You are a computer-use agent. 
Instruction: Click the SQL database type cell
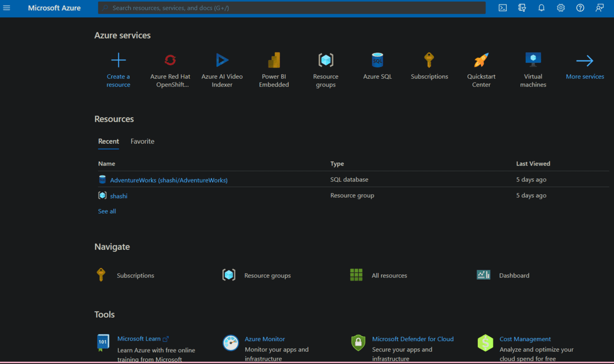coord(349,179)
